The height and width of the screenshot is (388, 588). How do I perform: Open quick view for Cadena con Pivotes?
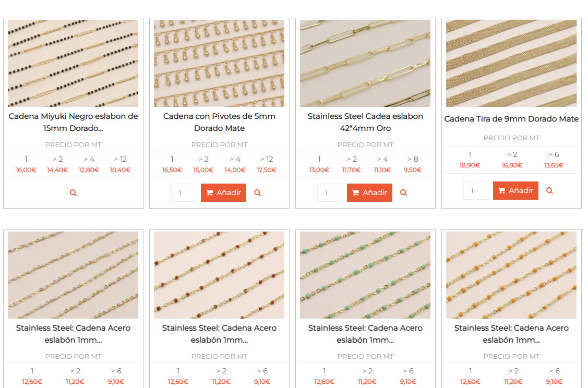tap(258, 192)
